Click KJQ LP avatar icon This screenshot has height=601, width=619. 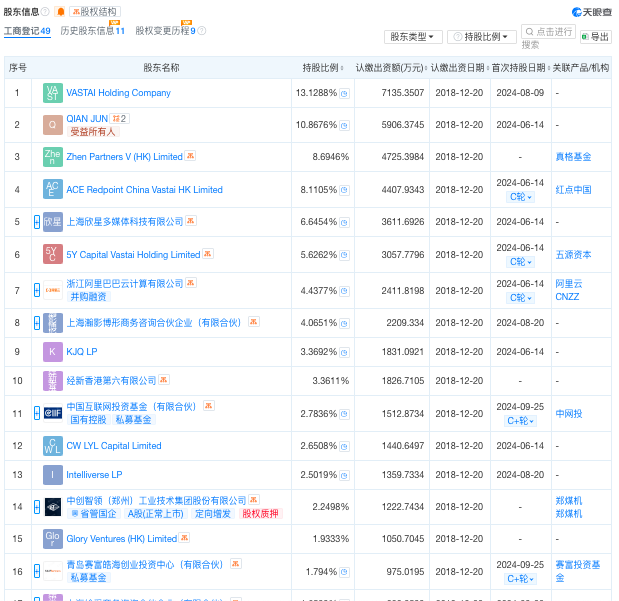[53, 352]
